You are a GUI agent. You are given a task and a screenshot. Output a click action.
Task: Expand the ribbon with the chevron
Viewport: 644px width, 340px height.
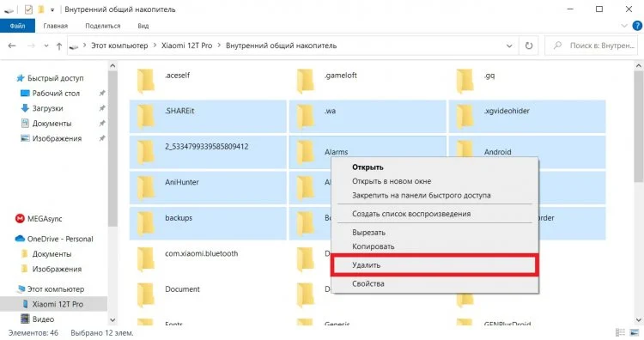(x=624, y=26)
